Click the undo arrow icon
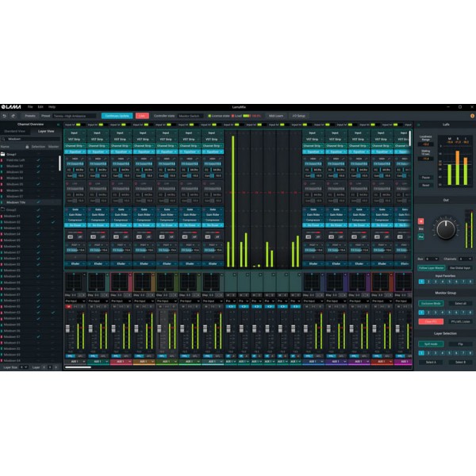 point(4,116)
